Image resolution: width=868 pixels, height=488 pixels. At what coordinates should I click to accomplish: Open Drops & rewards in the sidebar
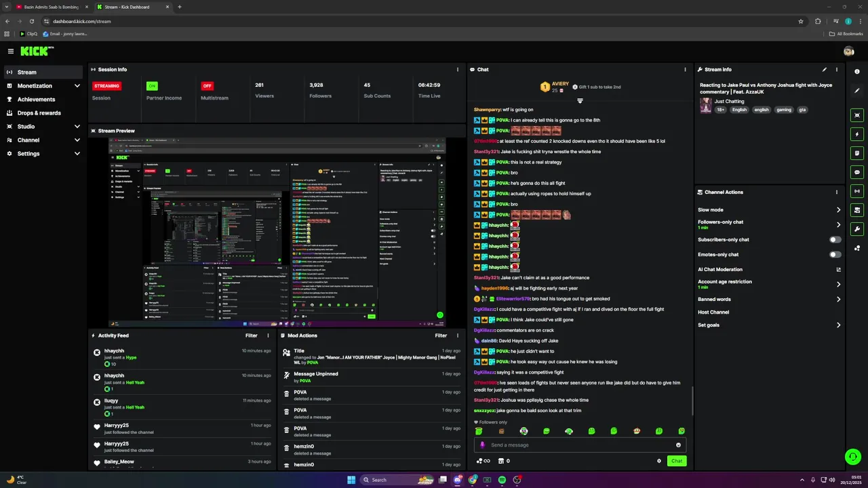(43, 113)
